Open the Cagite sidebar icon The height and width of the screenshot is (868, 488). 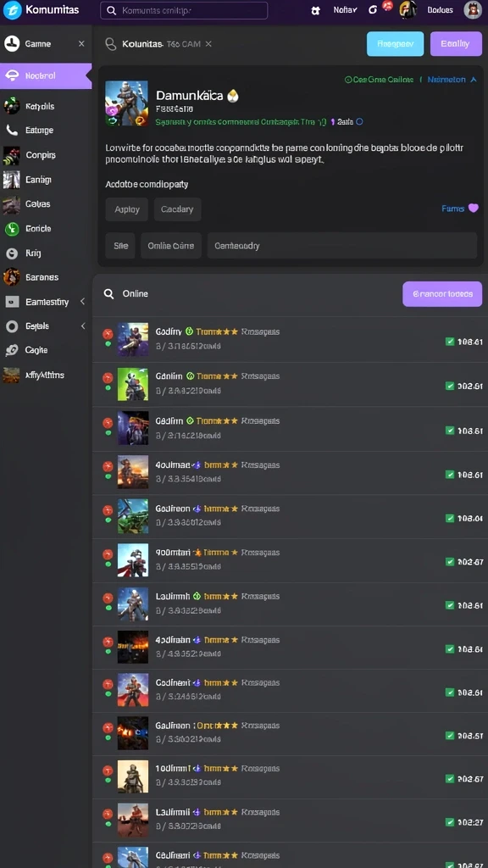pos(12,350)
